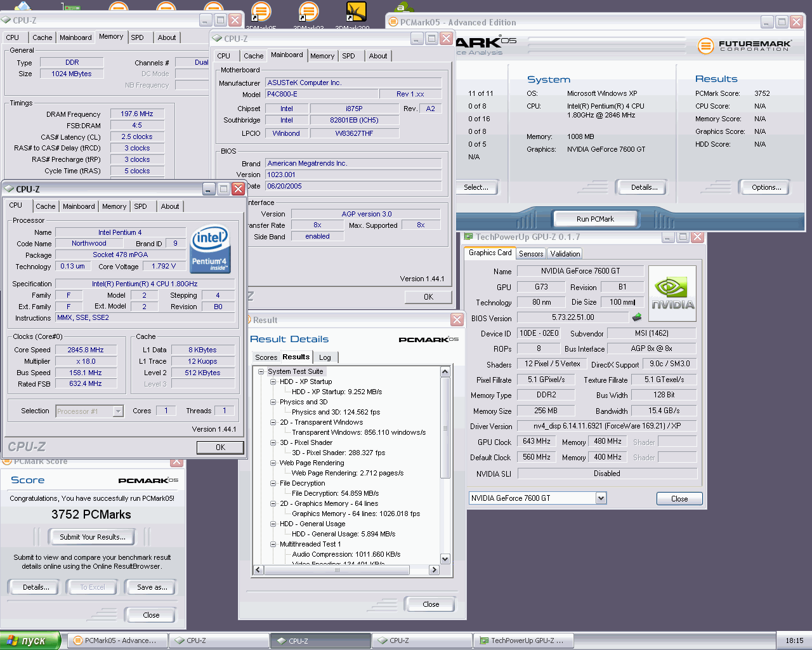Switch to the Sensors tab in GPU-Z
812x650 pixels.
(531, 254)
